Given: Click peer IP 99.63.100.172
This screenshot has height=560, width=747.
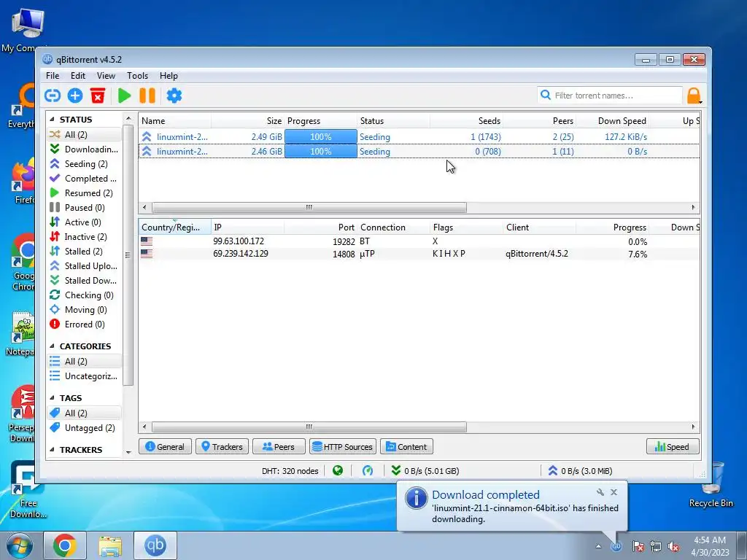Looking at the screenshot, I should [239, 241].
